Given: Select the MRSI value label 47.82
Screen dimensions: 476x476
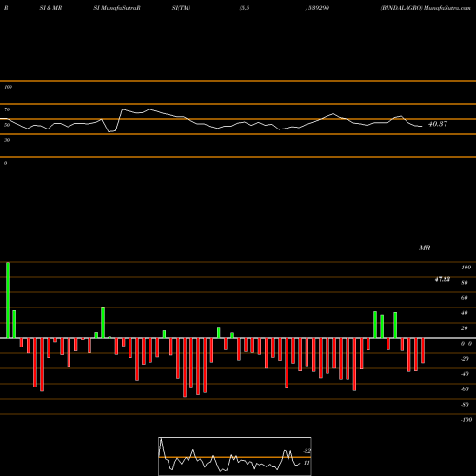Looking at the screenshot, I should coord(443,279).
